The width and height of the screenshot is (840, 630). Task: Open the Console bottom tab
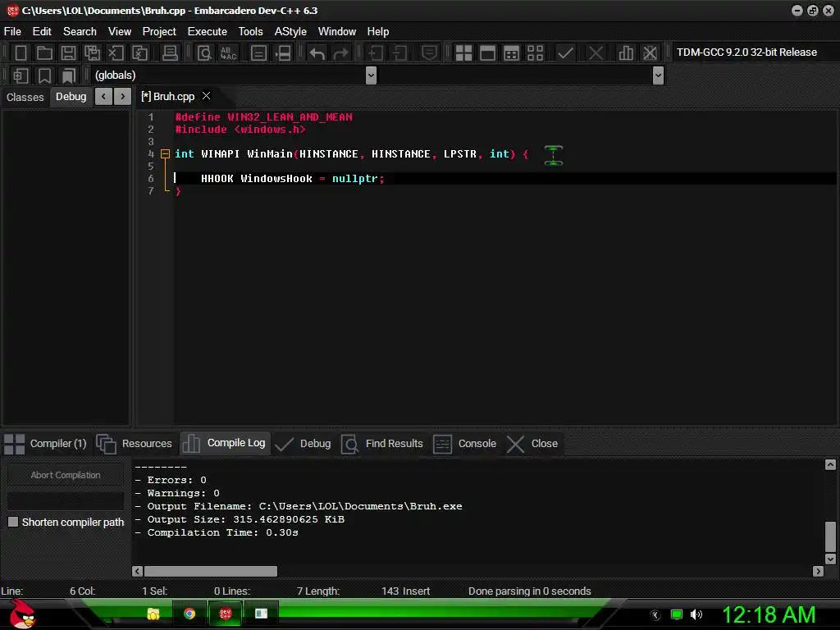click(465, 444)
